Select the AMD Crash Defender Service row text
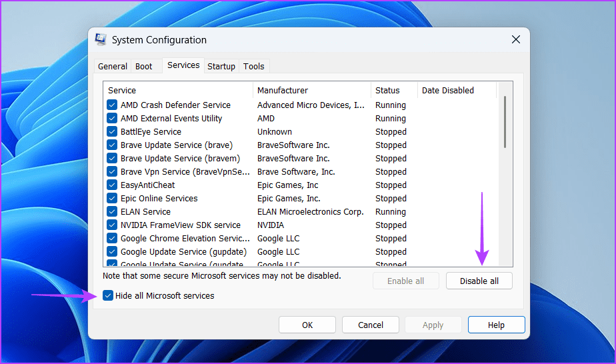Image resolution: width=616 pixels, height=364 pixels. (x=175, y=105)
